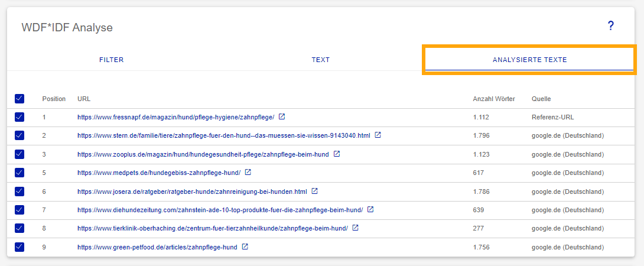Click the word count 1.796

point(482,135)
